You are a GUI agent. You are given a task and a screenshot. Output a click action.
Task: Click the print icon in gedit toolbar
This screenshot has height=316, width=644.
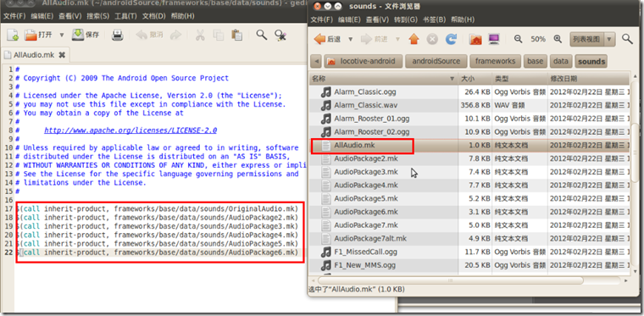click(118, 36)
